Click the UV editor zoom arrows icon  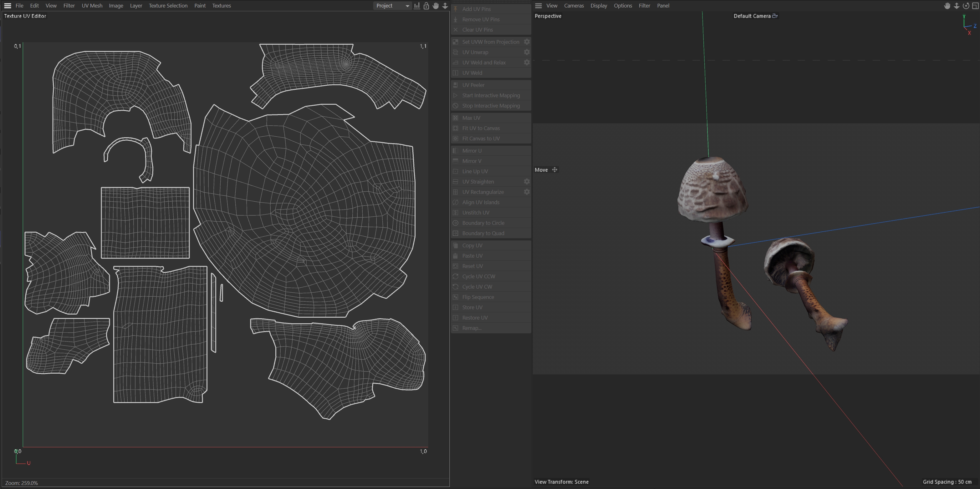coord(445,6)
